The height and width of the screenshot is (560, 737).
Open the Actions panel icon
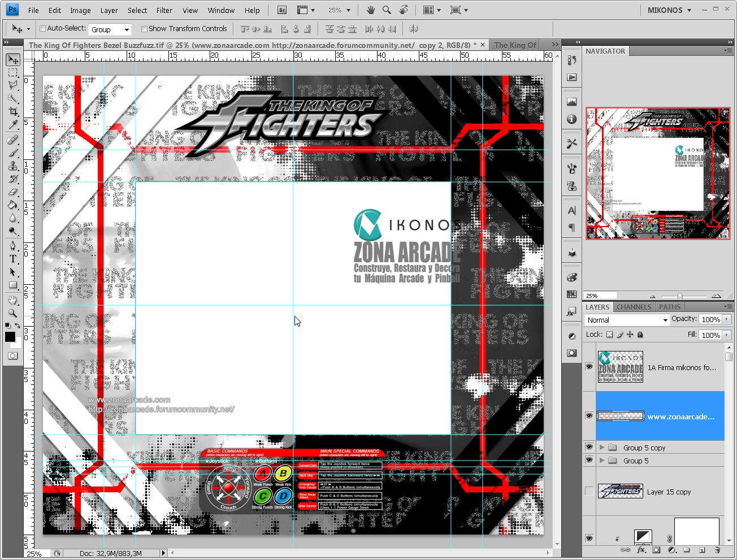571,77
